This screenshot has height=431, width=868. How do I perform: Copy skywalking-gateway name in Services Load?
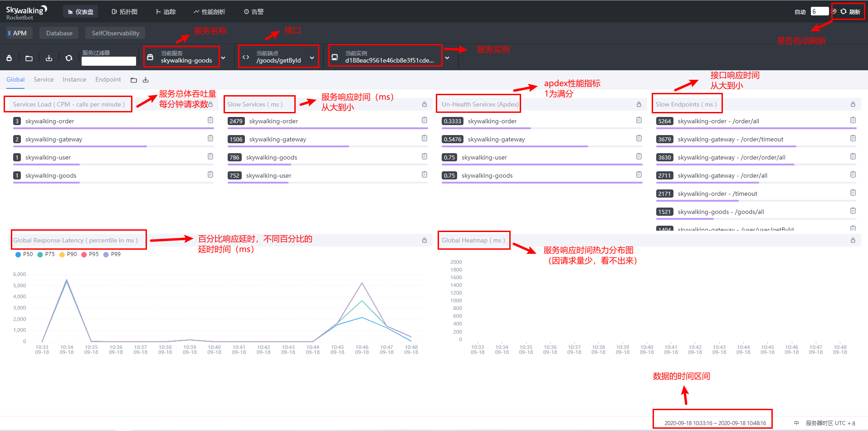[x=210, y=138]
